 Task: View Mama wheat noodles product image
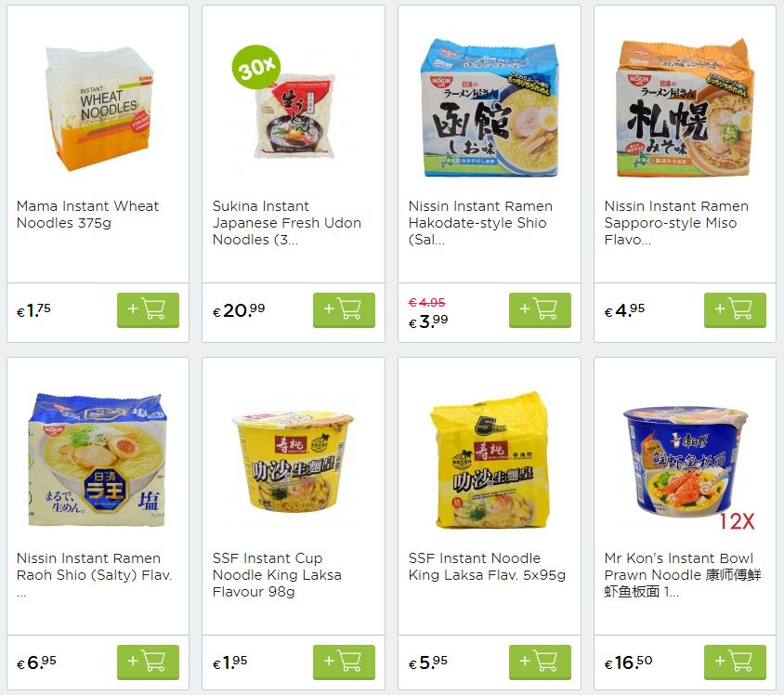98,109
